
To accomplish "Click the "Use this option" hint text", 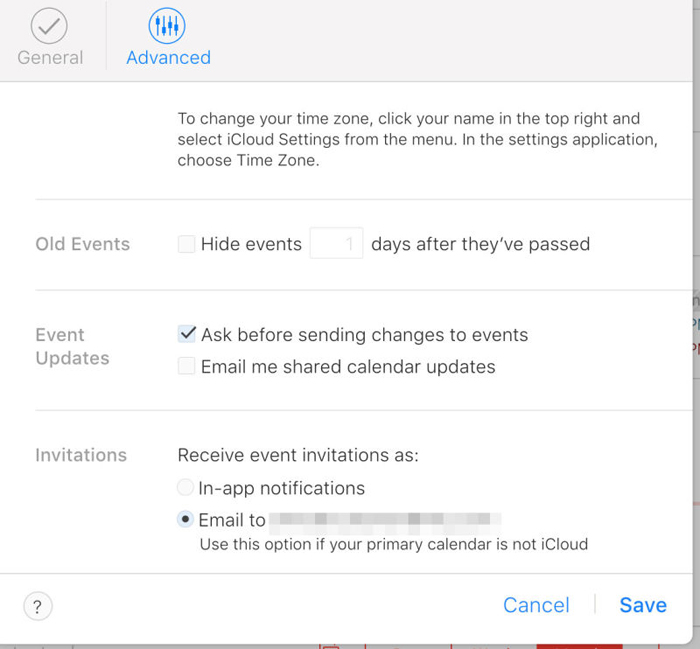I will click(393, 545).
